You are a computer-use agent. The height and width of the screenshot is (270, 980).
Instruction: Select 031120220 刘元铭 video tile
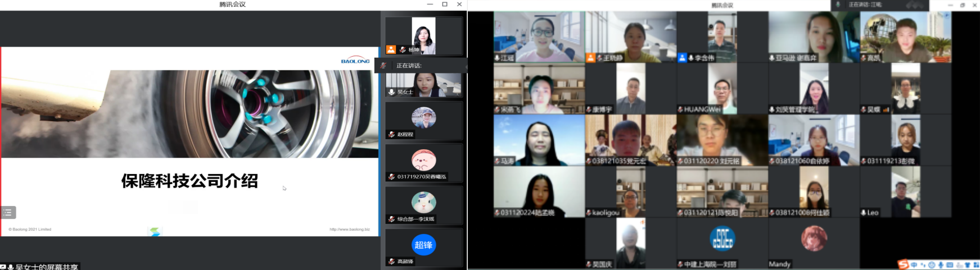(722, 140)
